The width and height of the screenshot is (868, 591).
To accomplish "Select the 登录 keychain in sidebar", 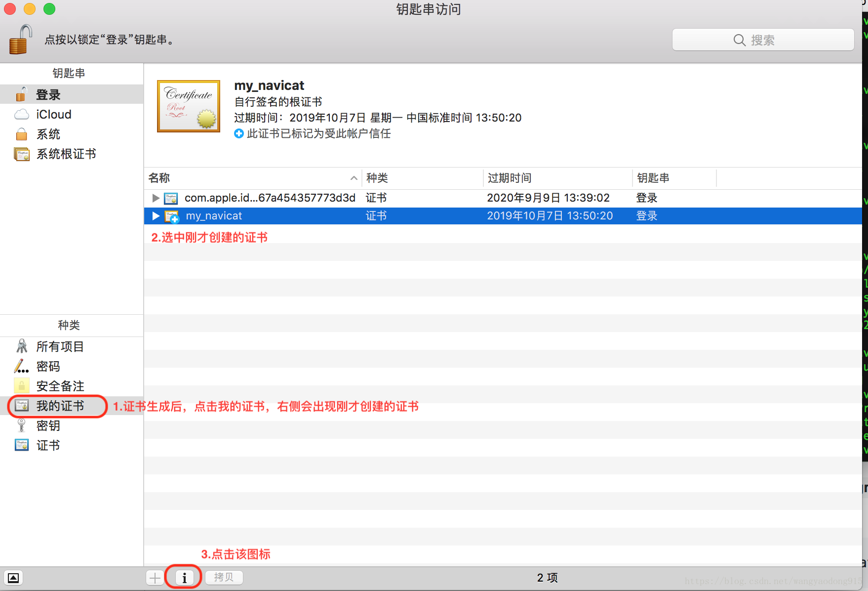I will (72, 94).
